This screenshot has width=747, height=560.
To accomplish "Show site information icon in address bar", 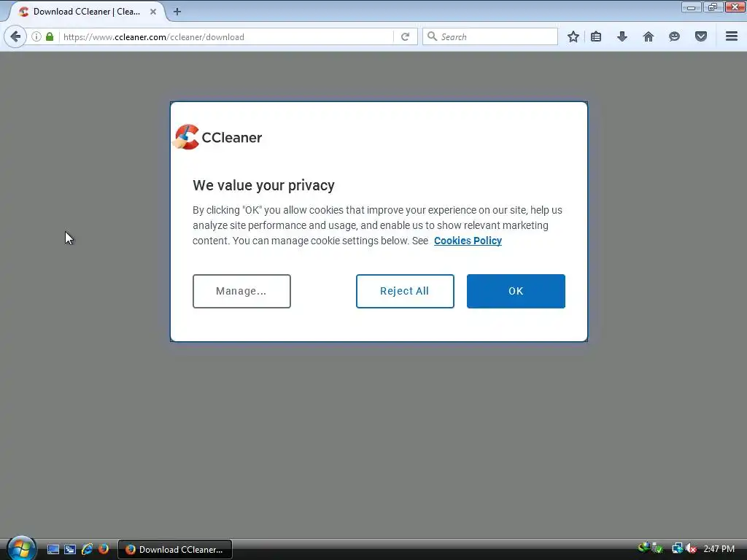I will (x=36, y=36).
